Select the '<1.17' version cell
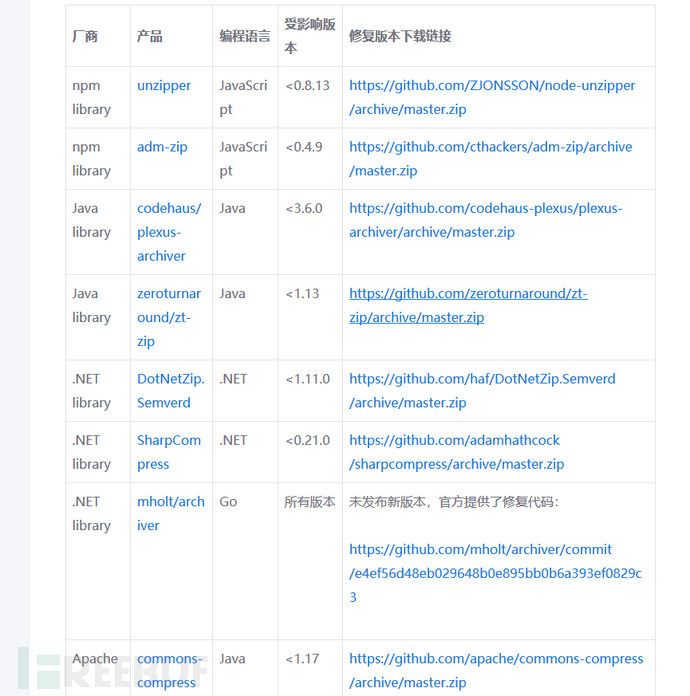690x696 pixels. (x=302, y=658)
